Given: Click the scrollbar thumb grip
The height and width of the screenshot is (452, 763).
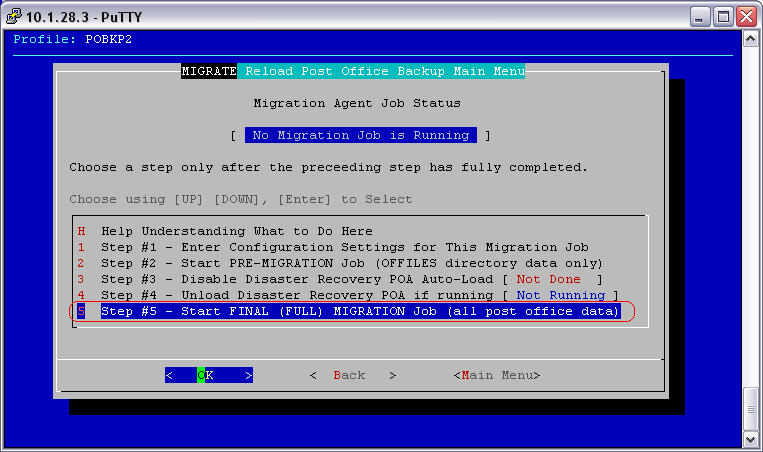Looking at the screenshot, I should point(750,409).
